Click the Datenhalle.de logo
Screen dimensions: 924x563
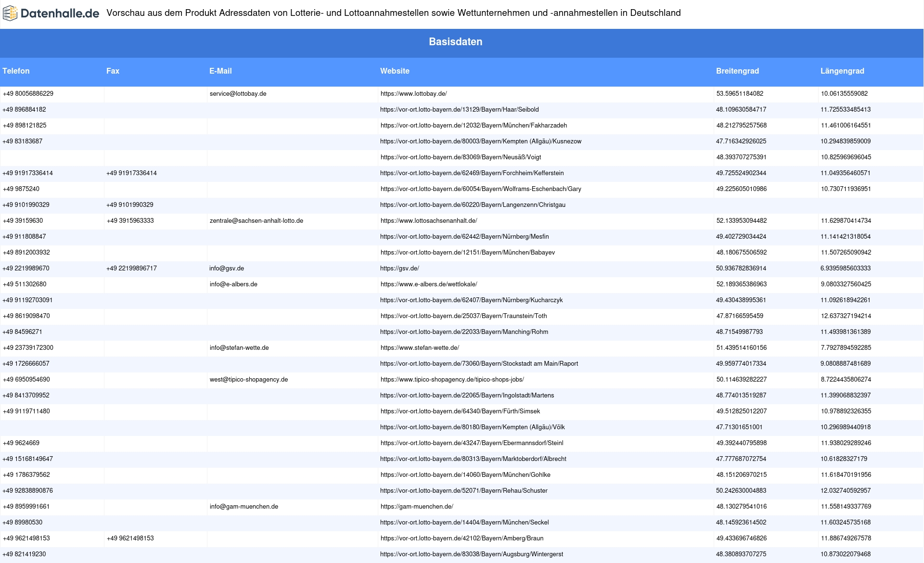coord(51,13)
